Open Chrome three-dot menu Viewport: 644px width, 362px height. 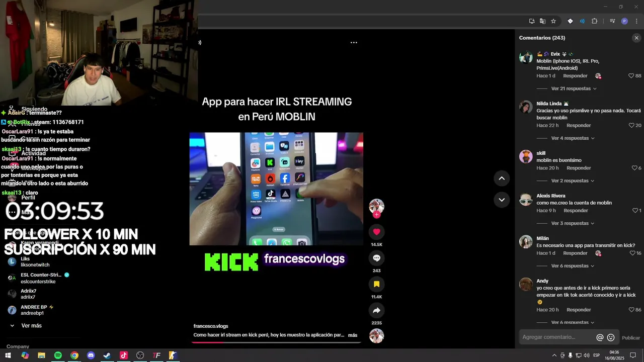636,21
